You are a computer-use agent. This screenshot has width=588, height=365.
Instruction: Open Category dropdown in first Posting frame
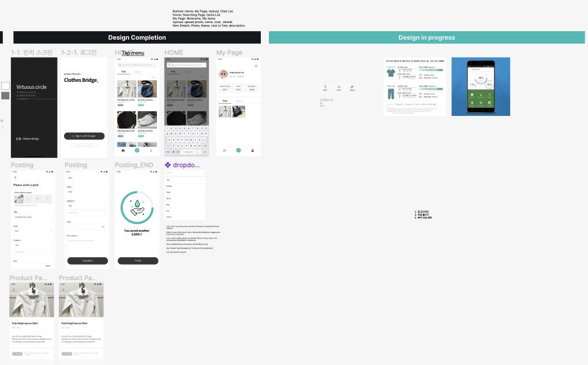tap(33, 245)
